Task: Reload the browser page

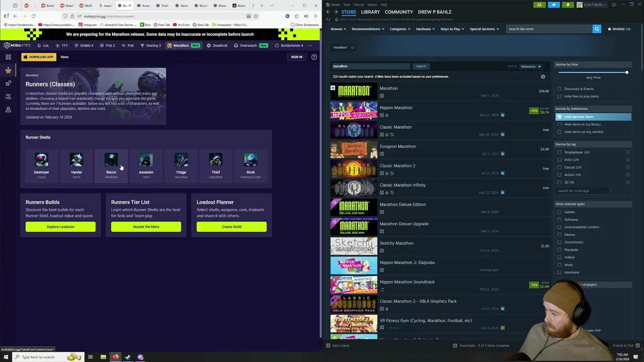Action: (x=33, y=16)
